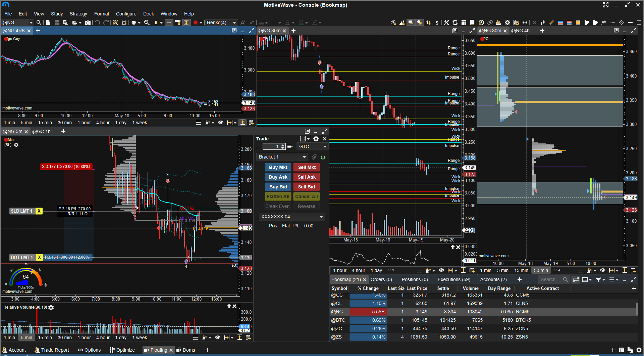Open the Executions (59) tab
This screenshot has height=356, width=644.
click(454, 279)
